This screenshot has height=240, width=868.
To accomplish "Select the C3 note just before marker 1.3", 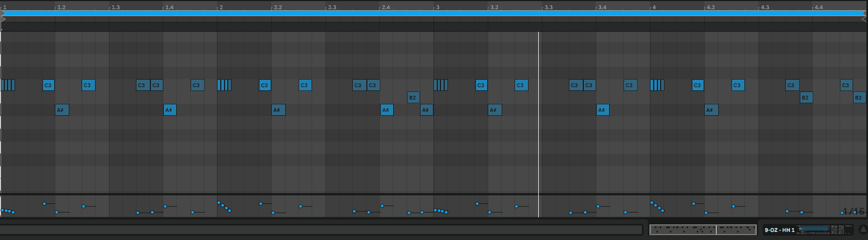I will (89, 85).
